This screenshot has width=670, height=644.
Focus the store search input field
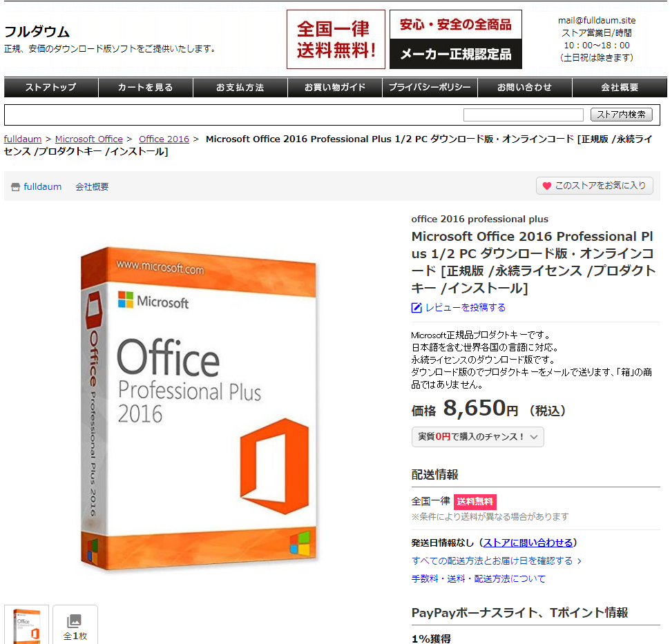tap(524, 115)
